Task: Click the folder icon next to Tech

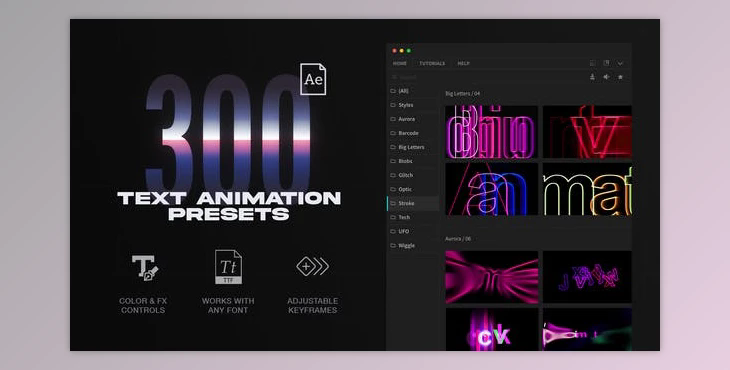Action: point(393,217)
